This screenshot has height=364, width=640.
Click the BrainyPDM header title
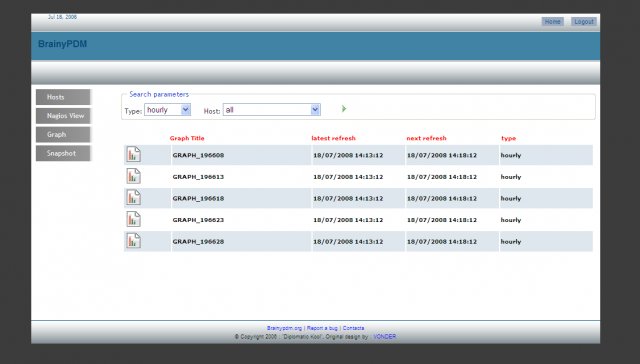(x=62, y=44)
